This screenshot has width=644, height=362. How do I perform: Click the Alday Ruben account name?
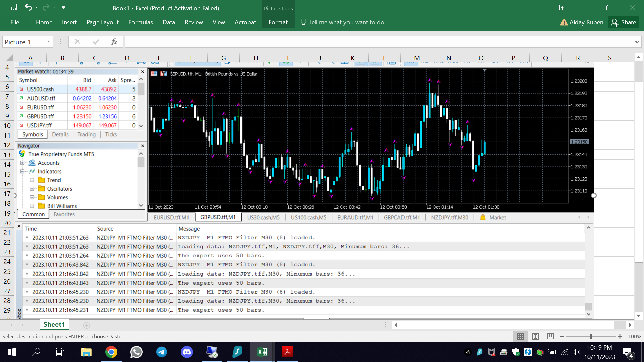[586, 22]
